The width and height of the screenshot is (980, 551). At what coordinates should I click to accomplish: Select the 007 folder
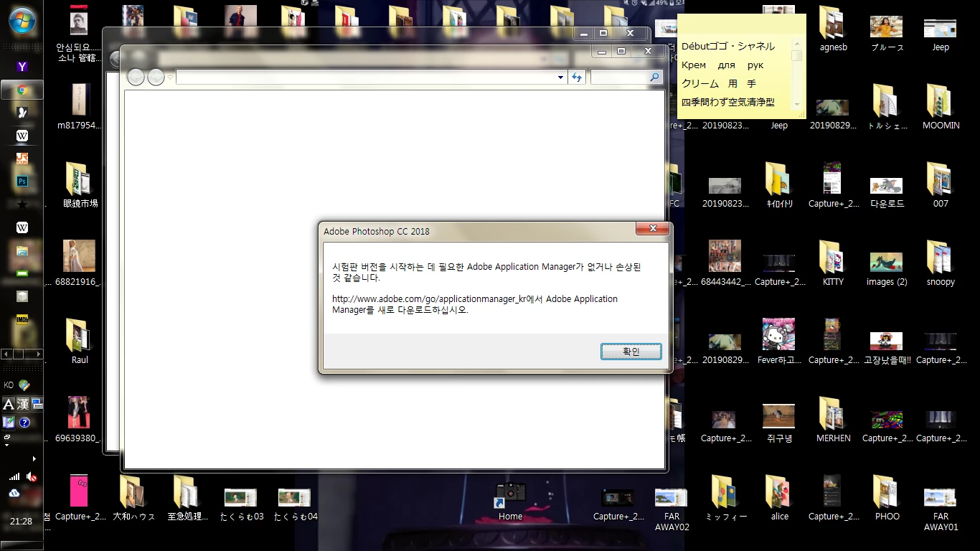pos(941,186)
